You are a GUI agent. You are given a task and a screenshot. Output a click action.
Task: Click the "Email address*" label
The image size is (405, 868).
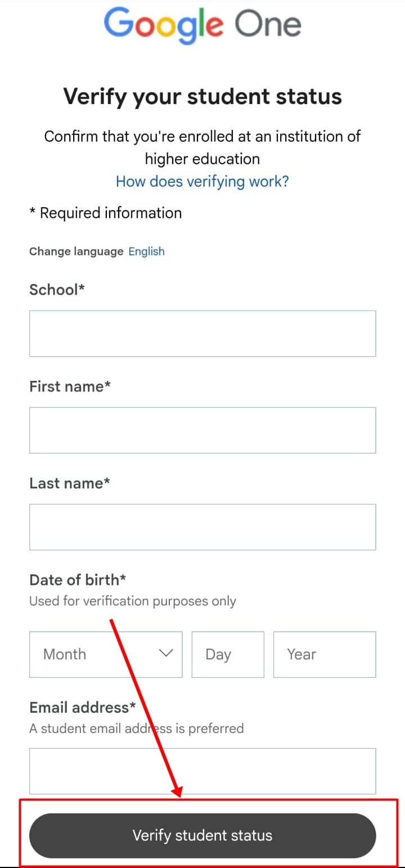[x=83, y=707]
